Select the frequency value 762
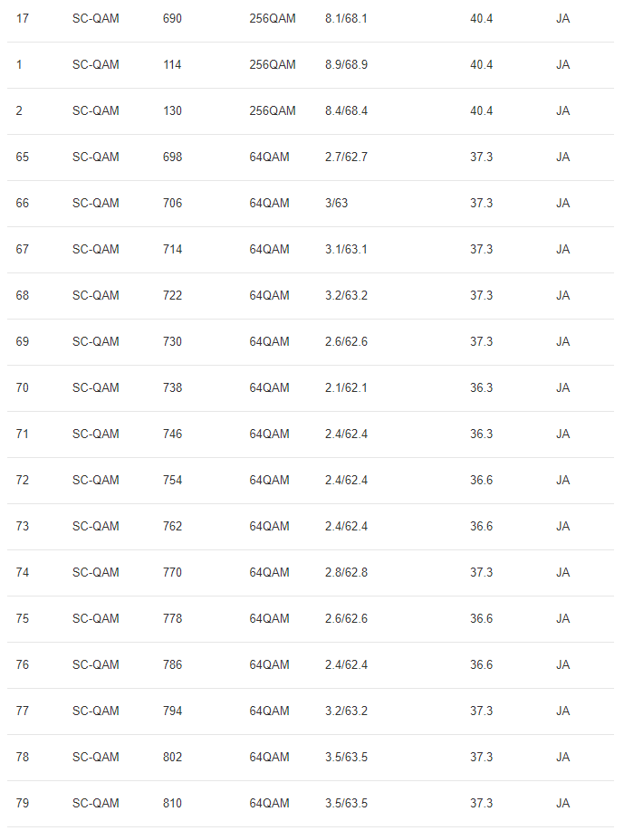This screenshot has height=840, width=624. click(172, 526)
